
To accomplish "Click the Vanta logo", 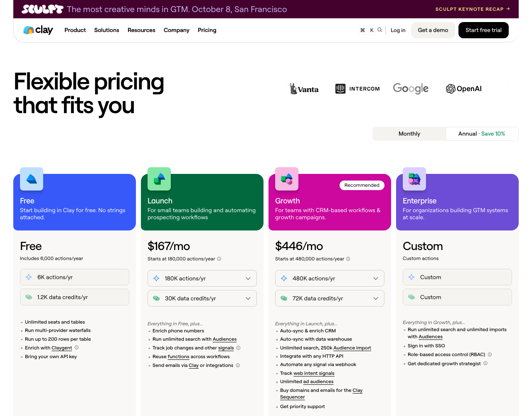I will [x=304, y=89].
